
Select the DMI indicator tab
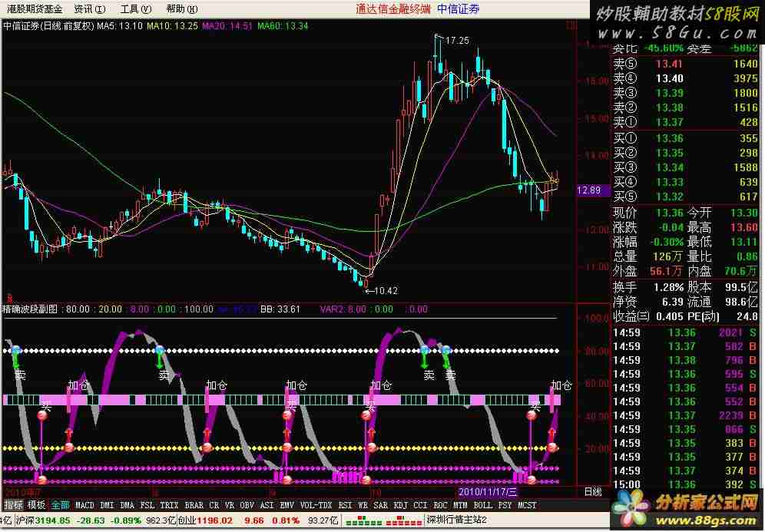click(x=106, y=505)
